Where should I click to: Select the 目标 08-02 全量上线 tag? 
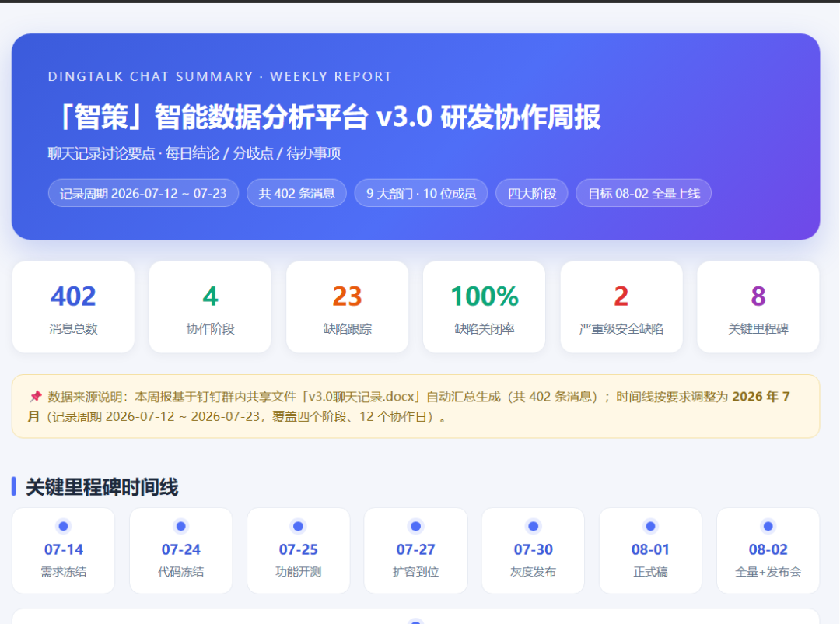coord(643,193)
